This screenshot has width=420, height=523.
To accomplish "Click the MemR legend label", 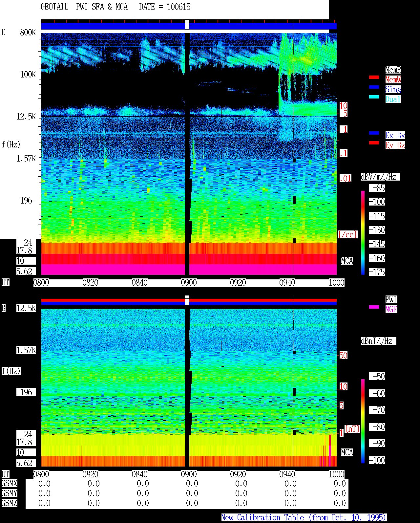I will [x=393, y=70].
